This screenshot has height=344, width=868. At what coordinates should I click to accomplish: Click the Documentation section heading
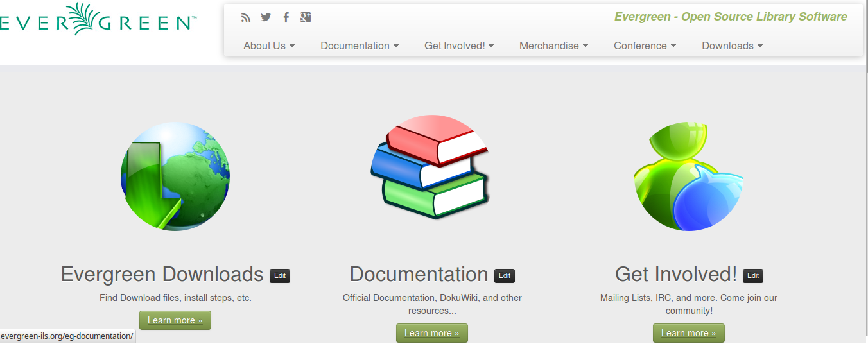(x=419, y=274)
